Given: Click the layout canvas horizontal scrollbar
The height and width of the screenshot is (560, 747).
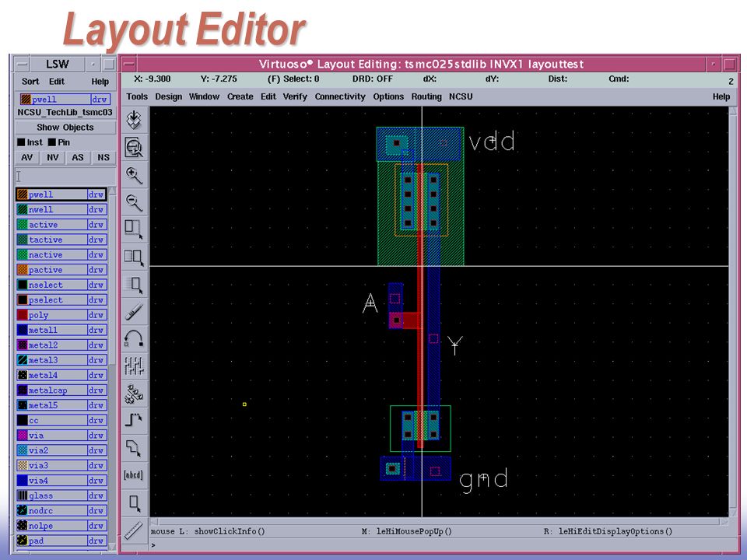Looking at the screenshot, I should 439,521.
